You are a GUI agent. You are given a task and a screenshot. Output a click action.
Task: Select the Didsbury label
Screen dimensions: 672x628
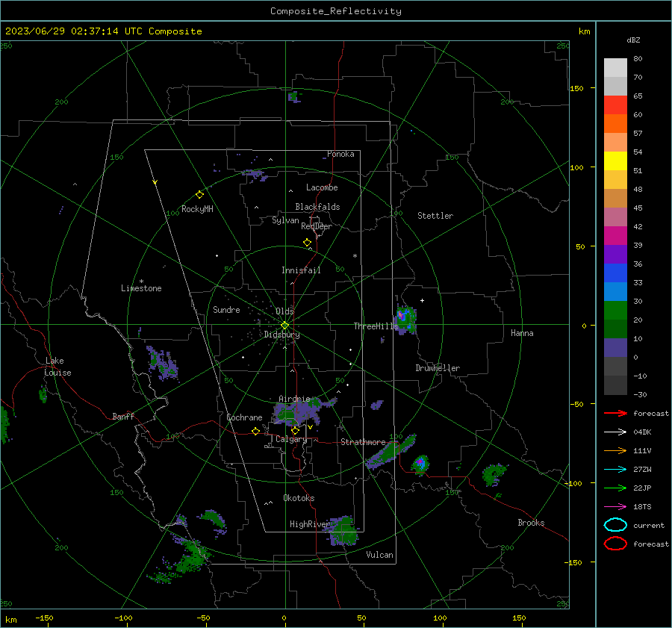(x=281, y=335)
